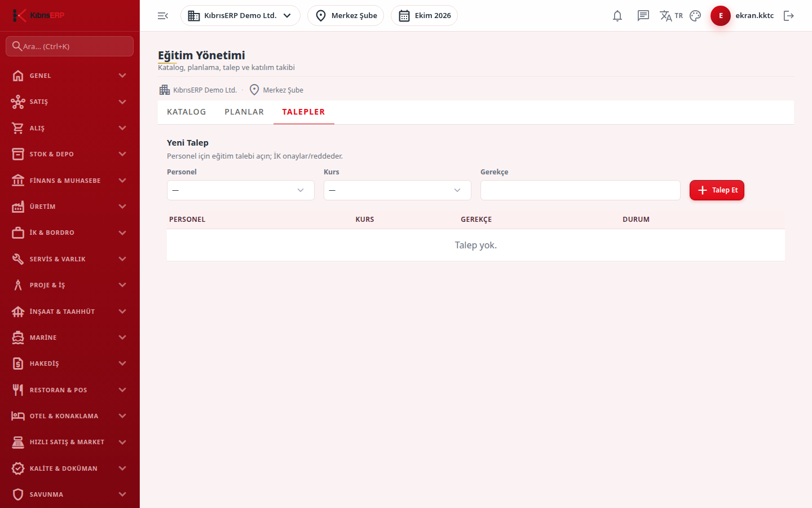This screenshot has width=812, height=508.
Task: Open the Personel dropdown
Action: click(x=241, y=190)
